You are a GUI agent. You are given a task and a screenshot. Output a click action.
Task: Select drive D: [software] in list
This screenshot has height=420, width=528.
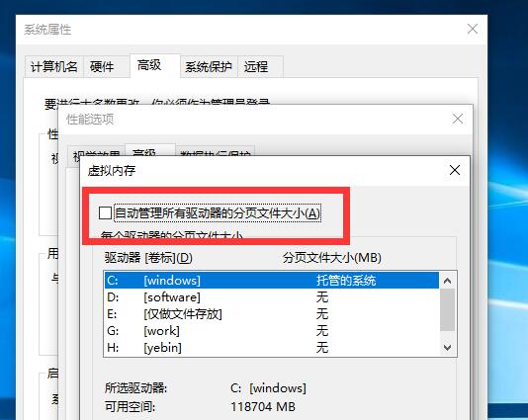click(271, 297)
